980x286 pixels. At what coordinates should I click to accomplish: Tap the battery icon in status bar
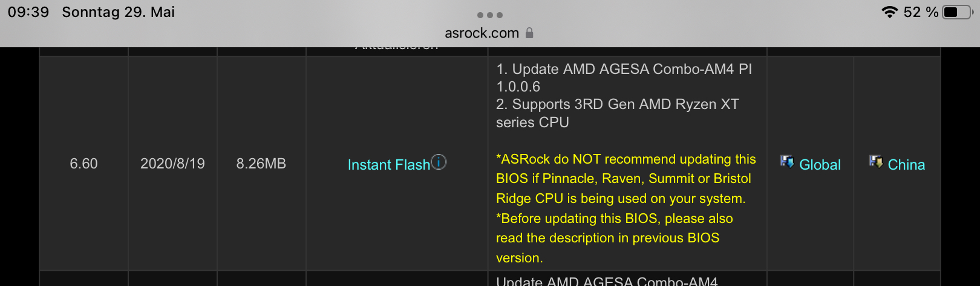pyautogui.click(x=957, y=12)
